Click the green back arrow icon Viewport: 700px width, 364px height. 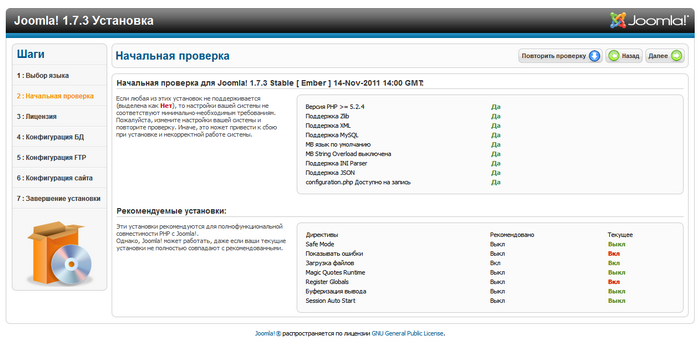point(614,56)
